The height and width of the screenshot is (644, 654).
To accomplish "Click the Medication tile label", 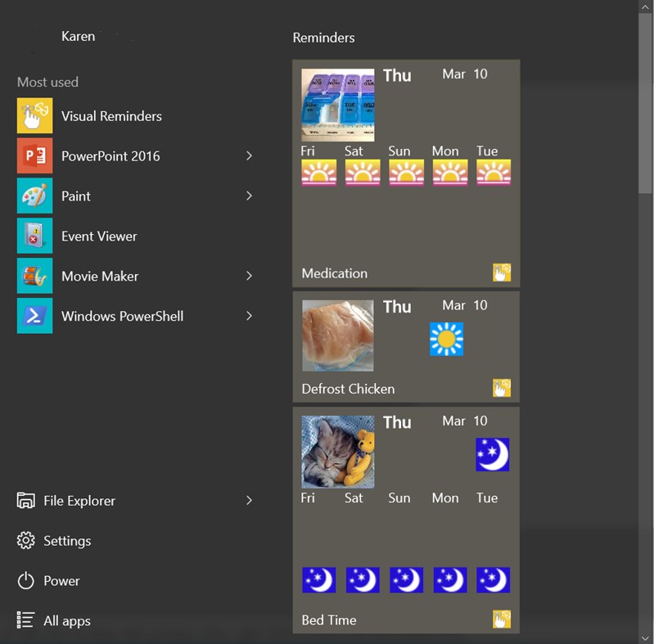I will [335, 273].
